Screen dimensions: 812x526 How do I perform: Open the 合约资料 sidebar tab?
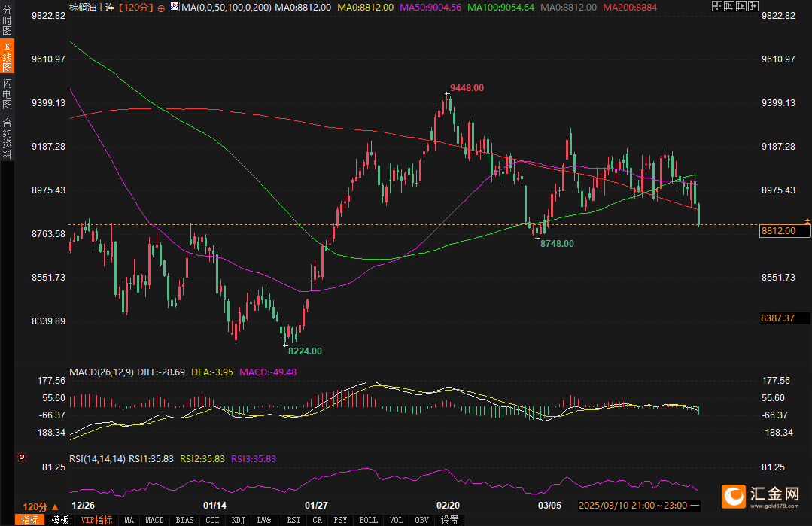(7, 138)
